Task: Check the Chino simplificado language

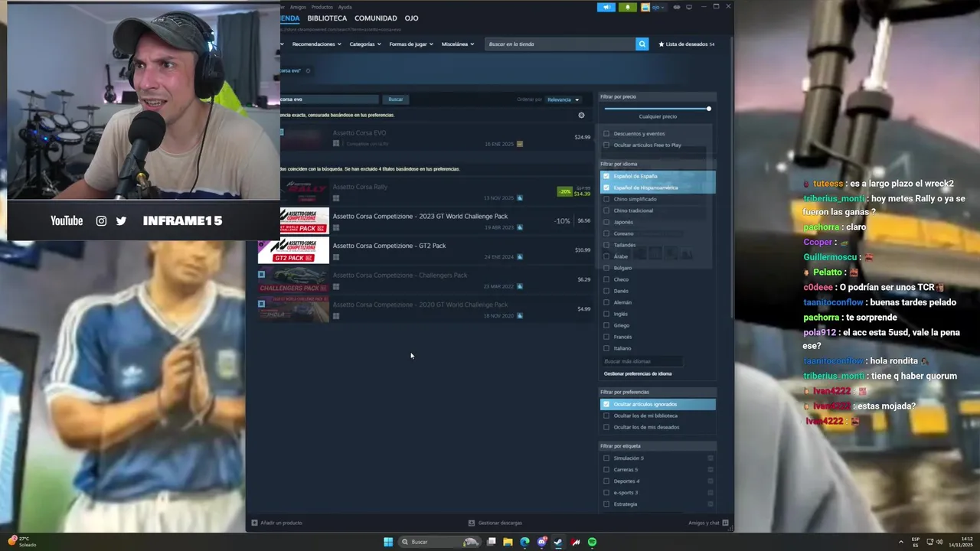Action: pyautogui.click(x=606, y=199)
